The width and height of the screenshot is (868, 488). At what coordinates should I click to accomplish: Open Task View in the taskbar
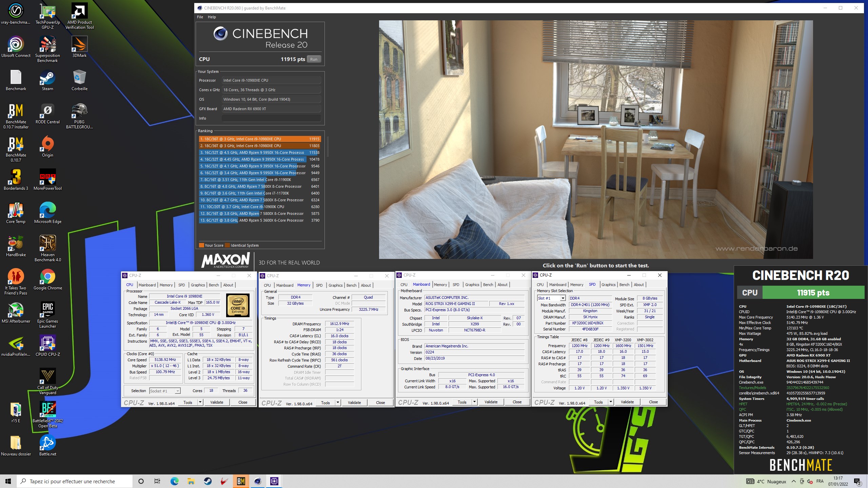point(157,481)
